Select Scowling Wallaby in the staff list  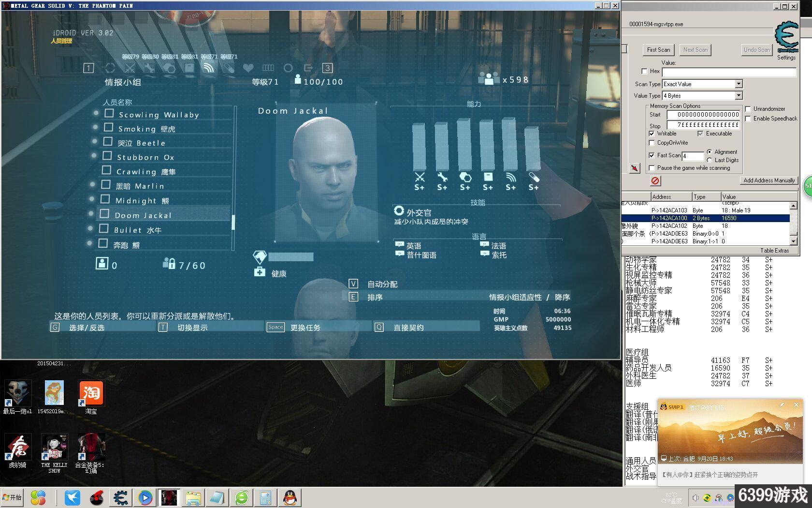coord(159,115)
